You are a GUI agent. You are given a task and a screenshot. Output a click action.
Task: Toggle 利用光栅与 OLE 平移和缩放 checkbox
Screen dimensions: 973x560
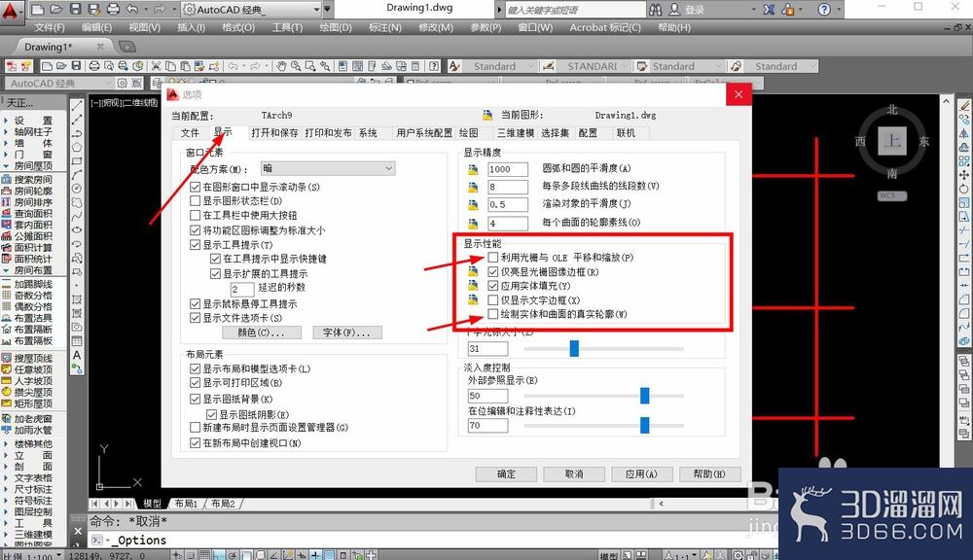[492, 258]
